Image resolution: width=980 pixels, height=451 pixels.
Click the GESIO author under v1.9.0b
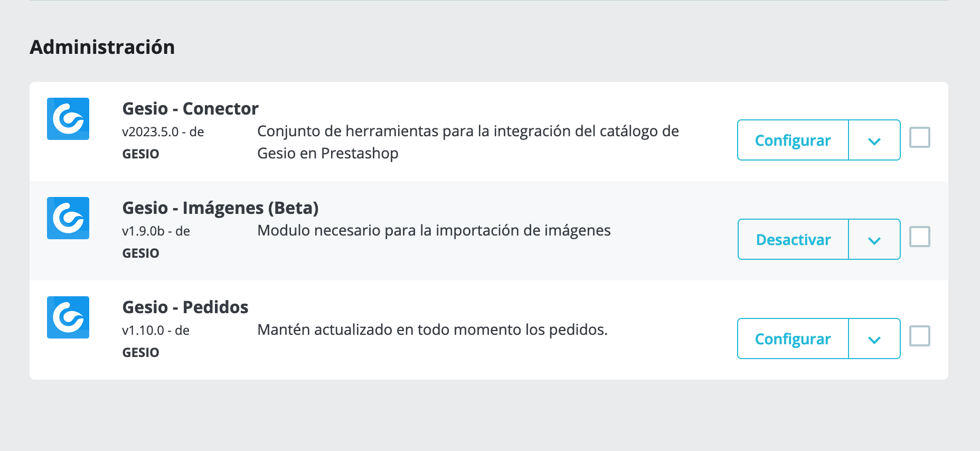(x=140, y=253)
